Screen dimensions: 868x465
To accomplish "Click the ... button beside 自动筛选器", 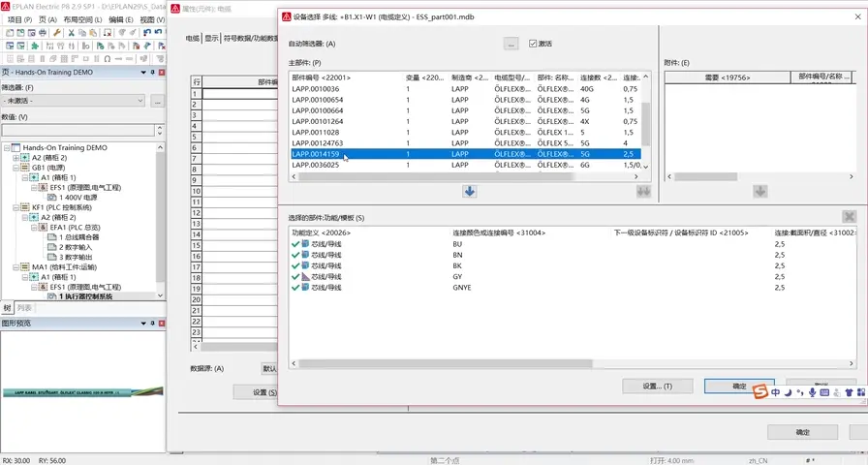I will 511,44.
